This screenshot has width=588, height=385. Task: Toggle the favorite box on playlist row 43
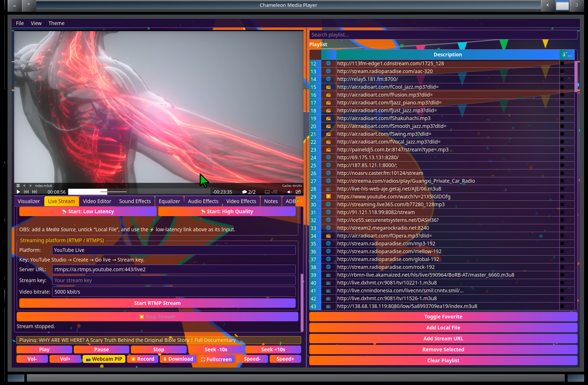click(562, 306)
